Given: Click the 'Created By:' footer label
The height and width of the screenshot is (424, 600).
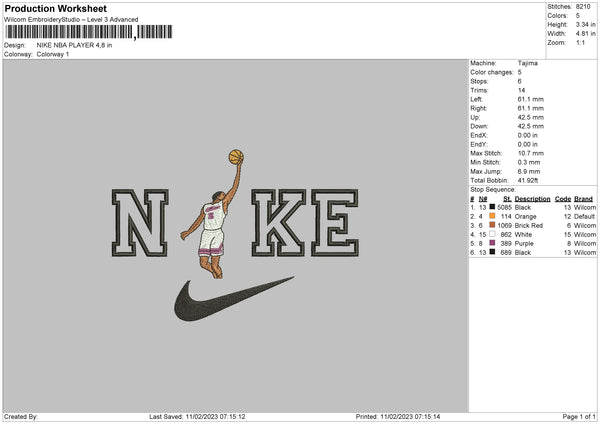Looking at the screenshot, I should pos(21,416).
